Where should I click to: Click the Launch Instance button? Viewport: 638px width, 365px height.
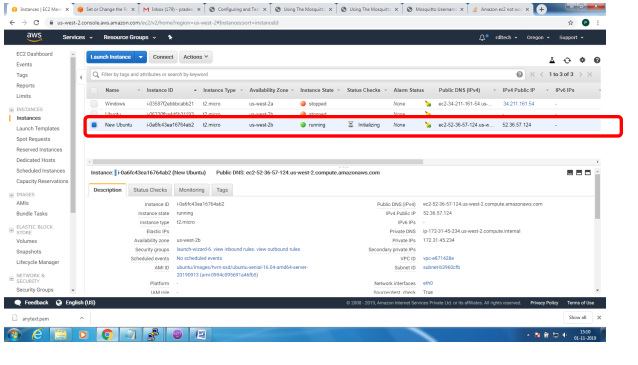111,57
